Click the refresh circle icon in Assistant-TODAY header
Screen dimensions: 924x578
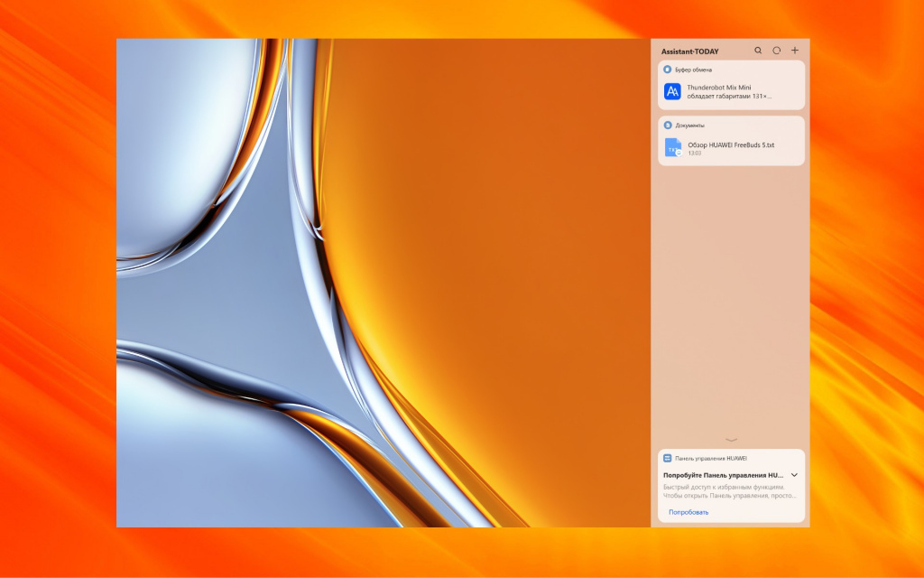click(x=777, y=51)
